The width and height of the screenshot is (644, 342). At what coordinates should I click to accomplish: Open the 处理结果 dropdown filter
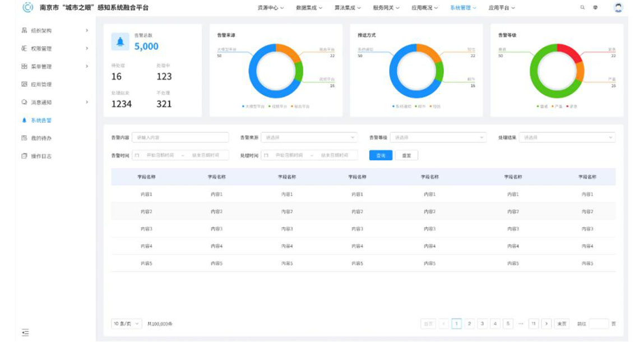(x=567, y=137)
